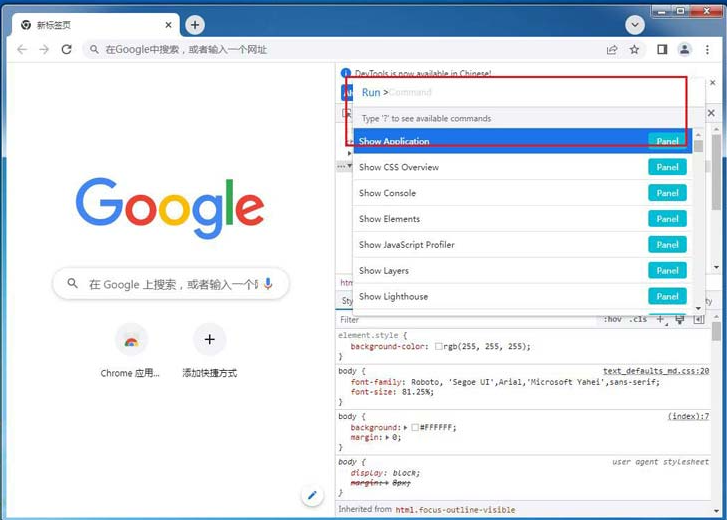
Task: Expand the margin: 0 property triangle
Action: pos(388,437)
